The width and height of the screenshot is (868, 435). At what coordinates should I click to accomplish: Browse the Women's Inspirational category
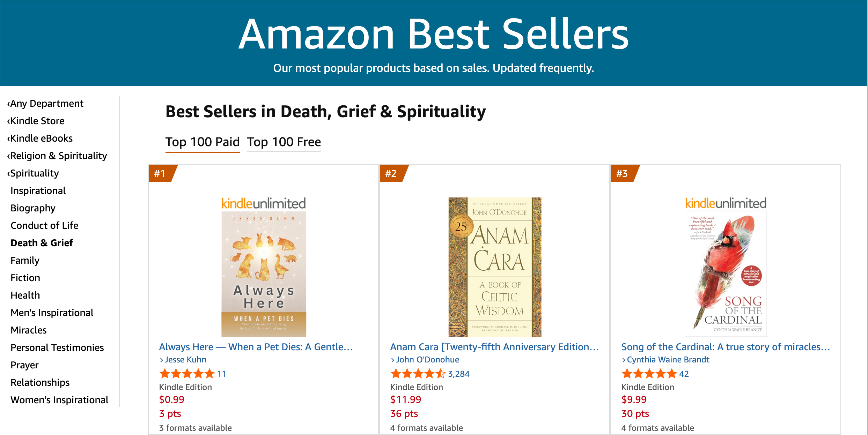[x=59, y=400]
